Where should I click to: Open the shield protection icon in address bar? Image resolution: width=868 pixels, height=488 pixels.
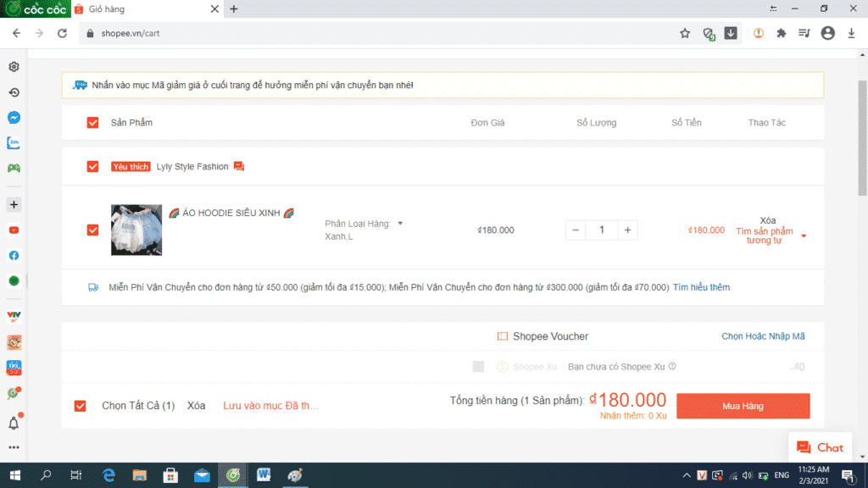tap(709, 34)
